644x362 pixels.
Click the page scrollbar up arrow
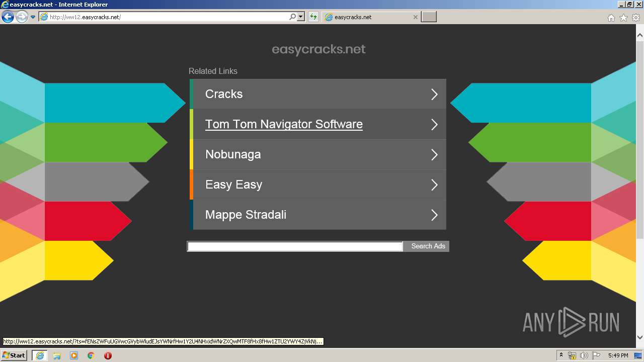pos(640,35)
